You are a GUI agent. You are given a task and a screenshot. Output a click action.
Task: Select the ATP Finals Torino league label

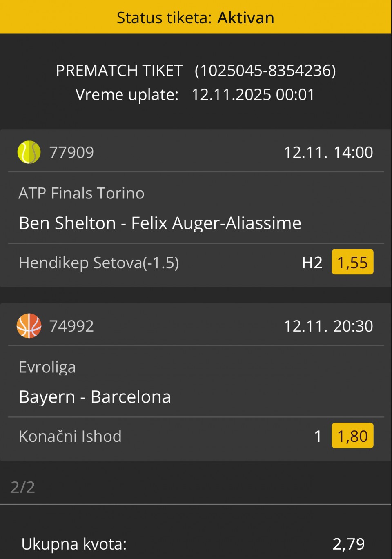(x=81, y=193)
